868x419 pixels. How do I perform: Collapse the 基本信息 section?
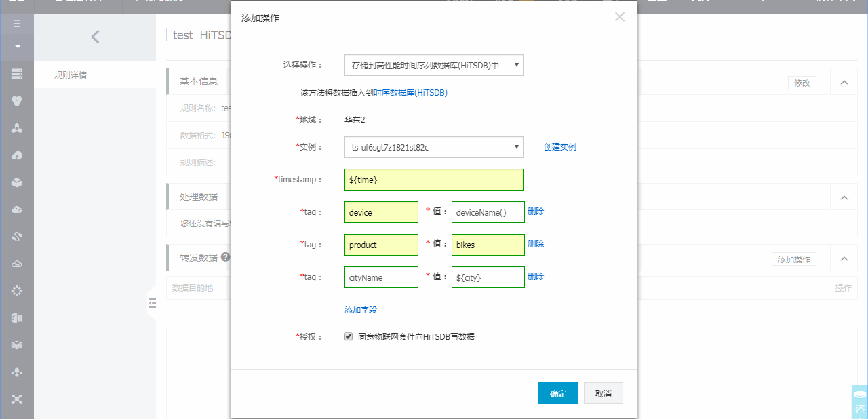844,82
